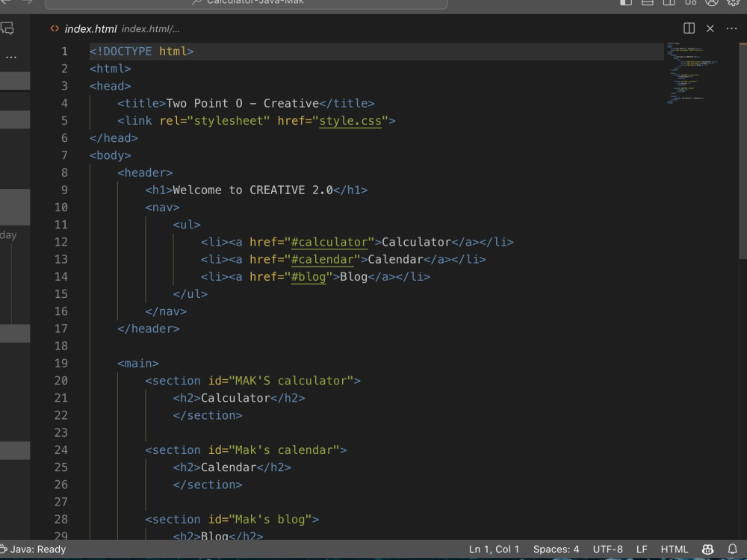Click line number 19 beside main tag
This screenshot has width=747, height=560.
[x=61, y=364]
